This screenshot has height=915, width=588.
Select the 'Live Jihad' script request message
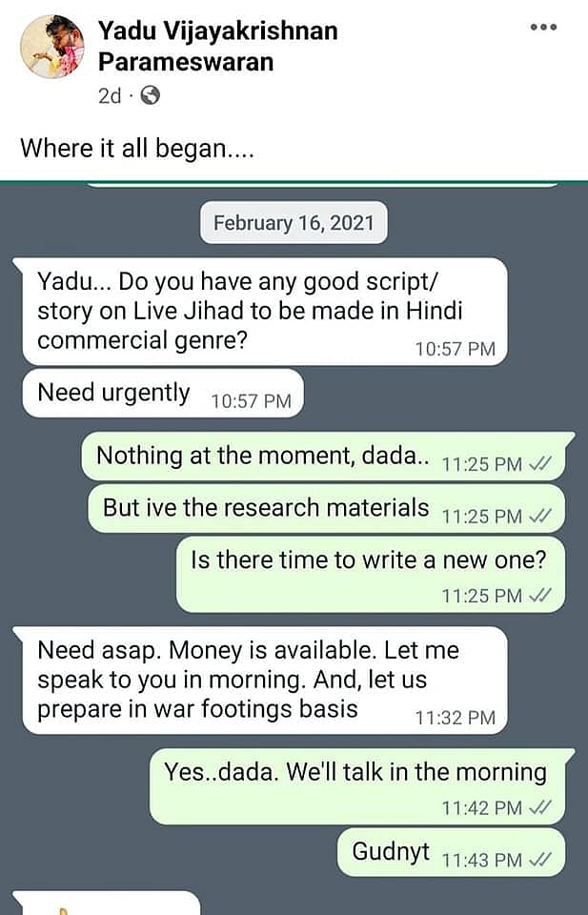coord(264,311)
